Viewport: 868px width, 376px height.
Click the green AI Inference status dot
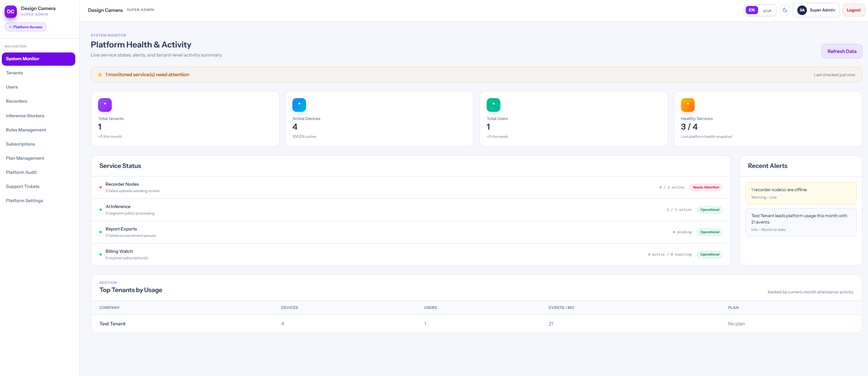100,210
